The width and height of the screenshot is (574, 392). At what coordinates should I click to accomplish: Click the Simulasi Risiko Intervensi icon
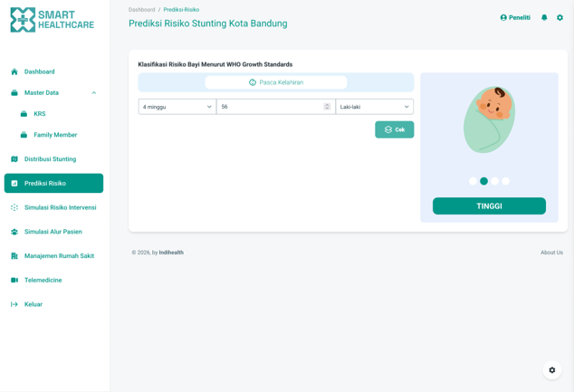(14, 207)
